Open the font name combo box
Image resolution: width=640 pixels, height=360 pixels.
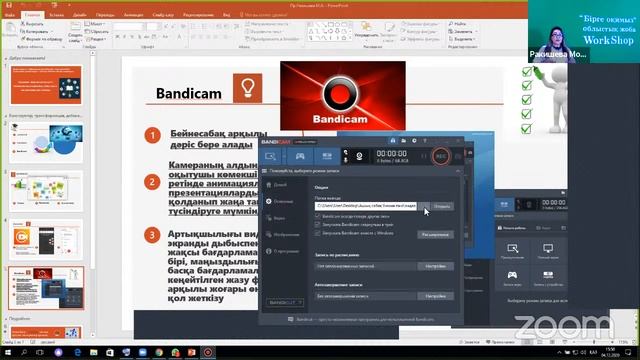click(x=128, y=27)
